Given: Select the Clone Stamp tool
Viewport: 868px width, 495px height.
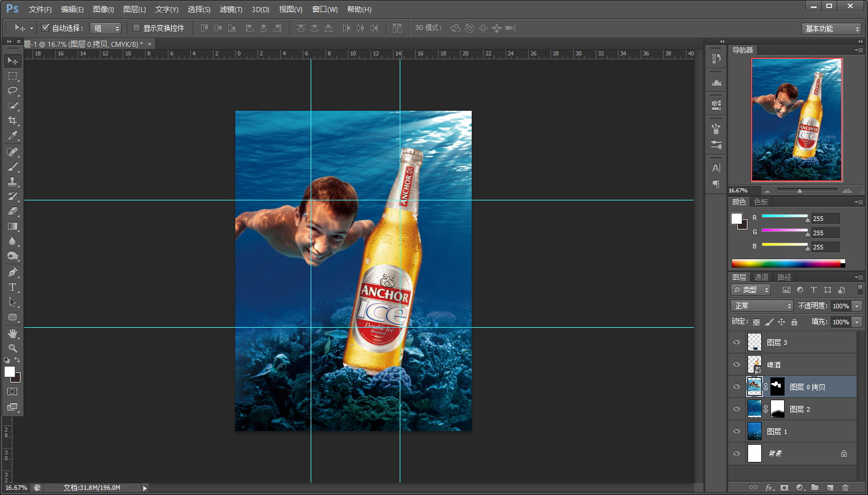Looking at the screenshot, I should (x=13, y=182).
